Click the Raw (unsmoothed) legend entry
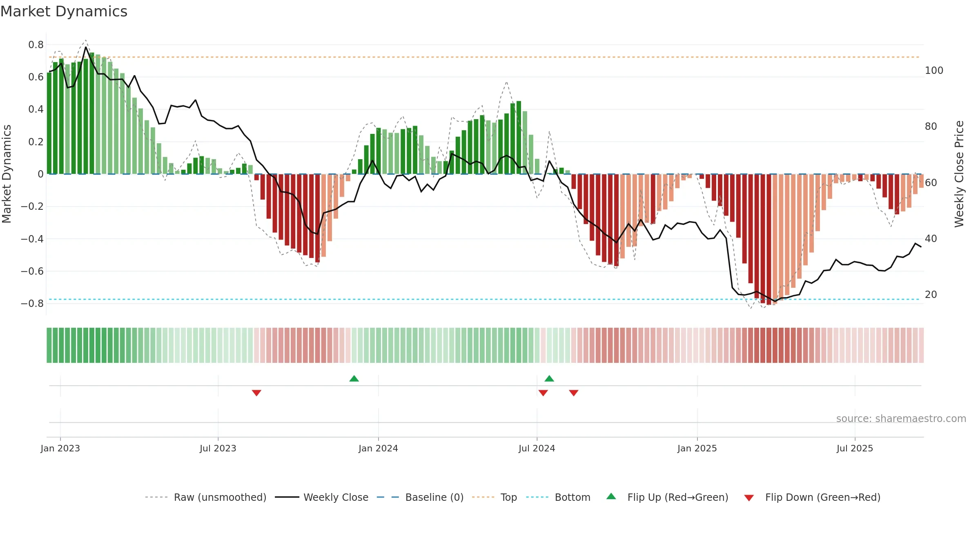This screenshot has width=980, height=551. click(x=205, y=497)
